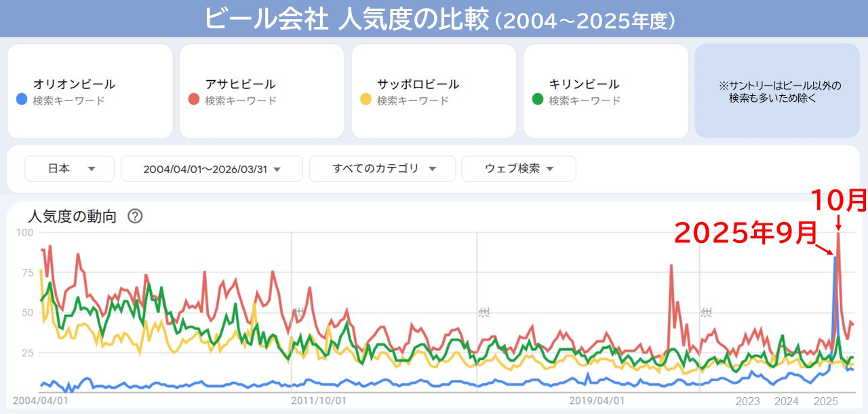
Task: Click the サントリー exclusion note box
Action: [777, 92]
